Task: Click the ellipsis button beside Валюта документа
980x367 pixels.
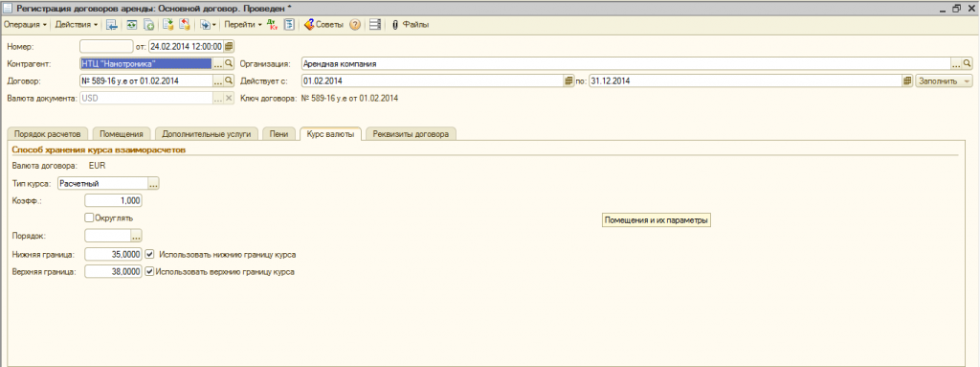Action: tap(218, 99)
